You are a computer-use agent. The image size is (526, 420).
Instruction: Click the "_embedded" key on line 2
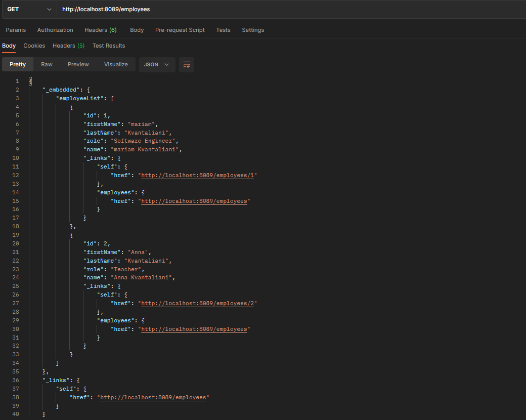click(61, 90)
